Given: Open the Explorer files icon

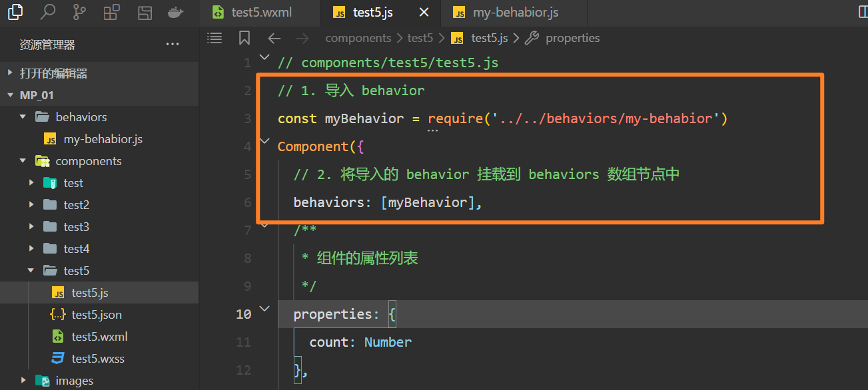Looking at the screenshot, I should tap(15, 12).
